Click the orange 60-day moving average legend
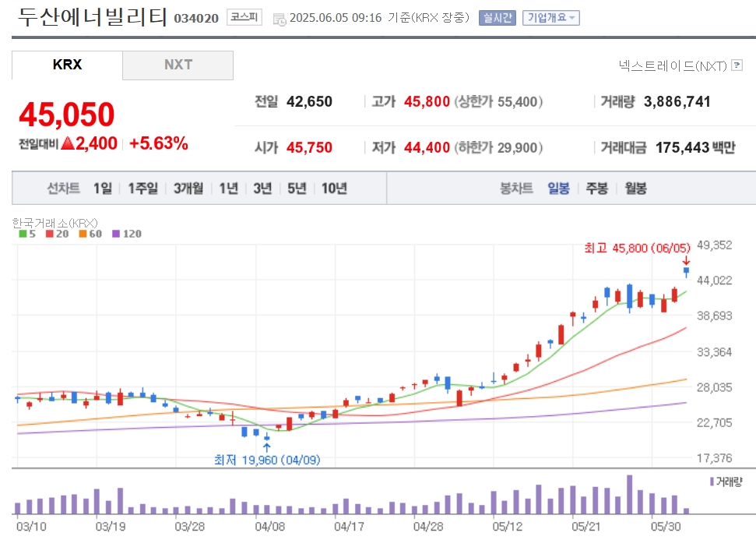The image size is (756, 547). click(x=90, y=234)
